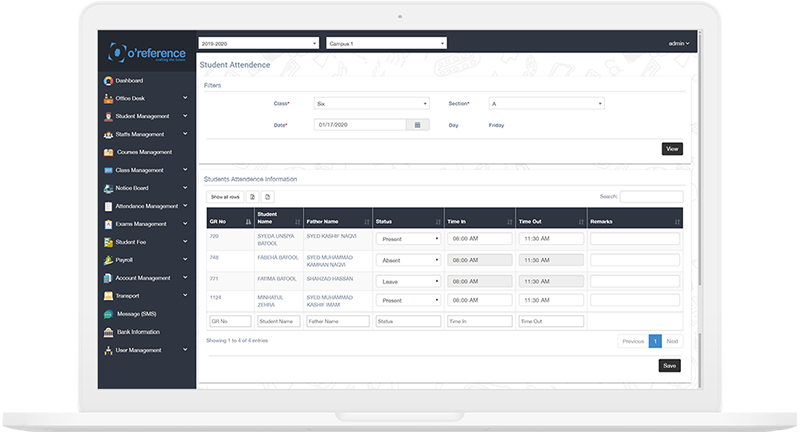
Task: Open the Campus 1 dropdown
Action: [x=386, y=44]
